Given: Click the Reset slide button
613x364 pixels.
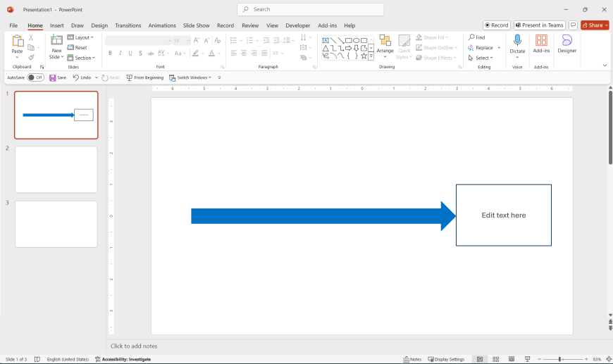Looking at the screenshot, I should click(x=77, y=48).
